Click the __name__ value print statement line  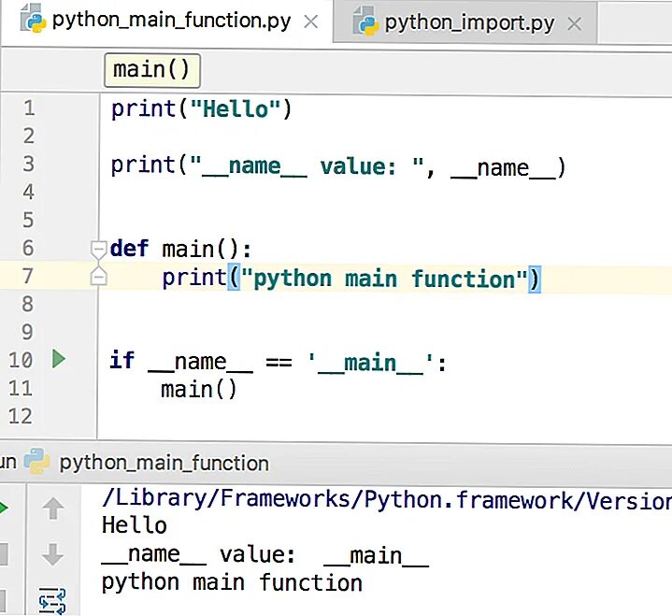(x=338, y=166)
